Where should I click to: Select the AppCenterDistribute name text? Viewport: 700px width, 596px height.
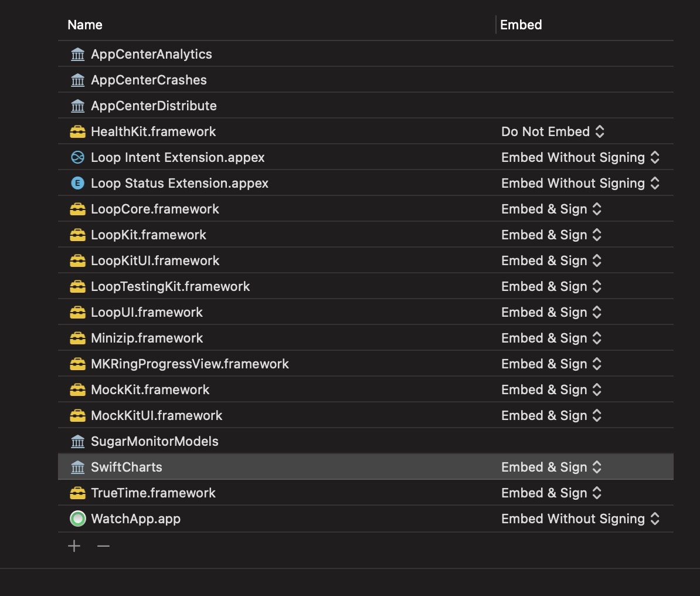154,106
